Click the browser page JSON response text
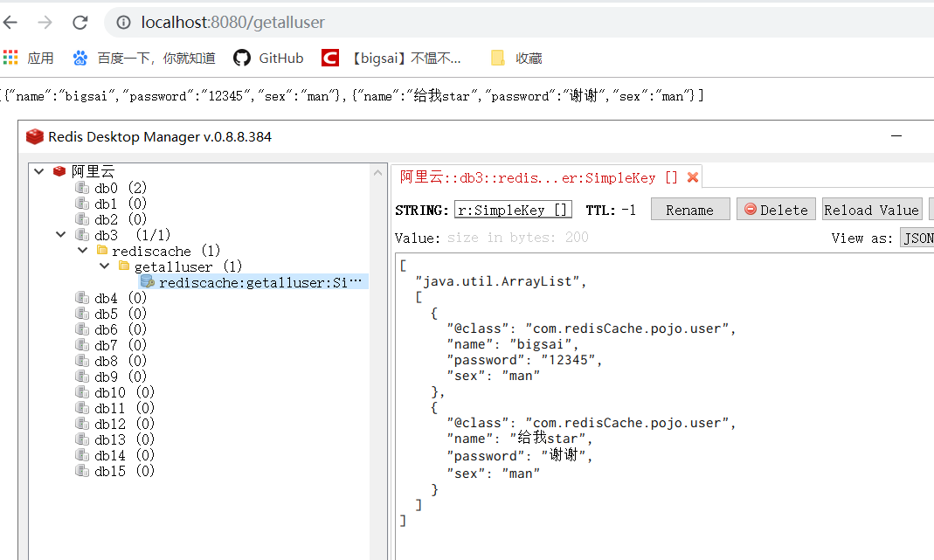This screenshot has height=560, width=934. pyautogui.click(x=353, y=96)
